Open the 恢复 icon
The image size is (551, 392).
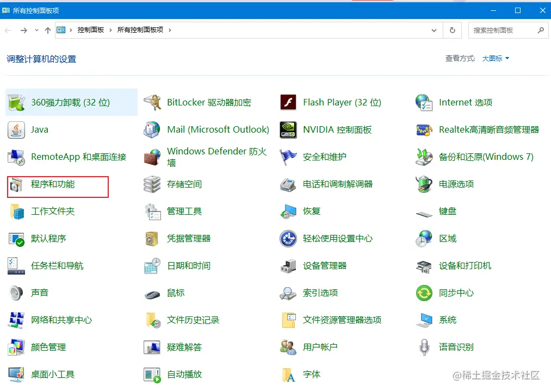pos(288,211)
